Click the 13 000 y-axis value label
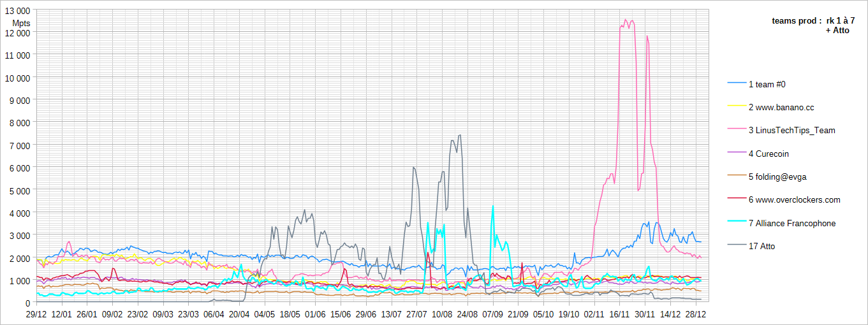The height and width of the screenshot is (325, 868). click(17, 11)
